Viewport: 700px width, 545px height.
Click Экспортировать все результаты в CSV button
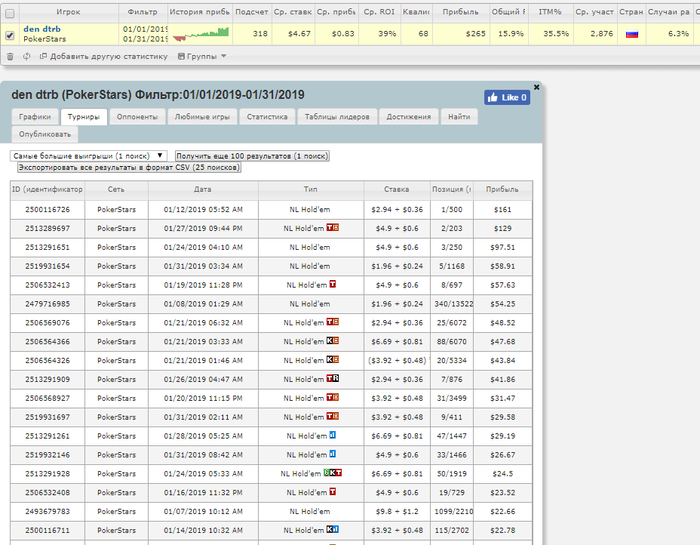point(129,167)
